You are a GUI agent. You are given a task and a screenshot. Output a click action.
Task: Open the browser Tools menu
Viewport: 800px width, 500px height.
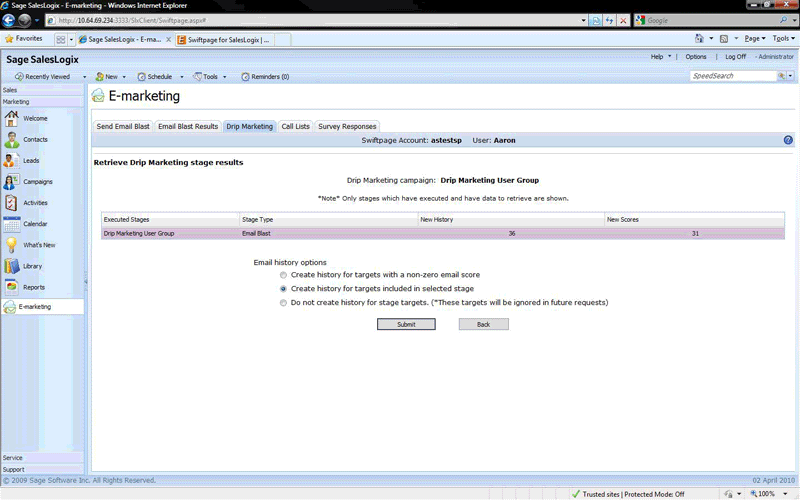[x=783, y=38]
